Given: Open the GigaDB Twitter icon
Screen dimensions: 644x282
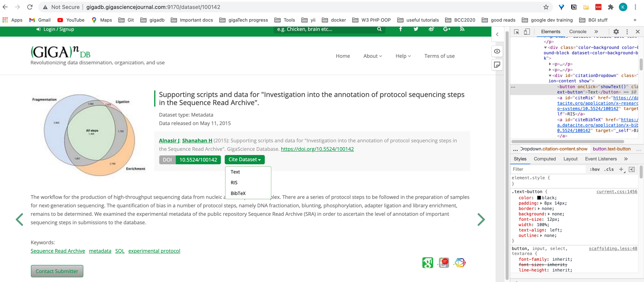Looking at the screenshot, I should [416, 29].
